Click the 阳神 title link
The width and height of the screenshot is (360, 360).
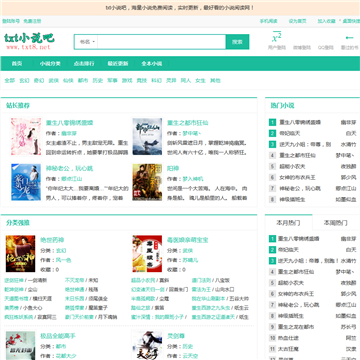click(x=173, y=168)
